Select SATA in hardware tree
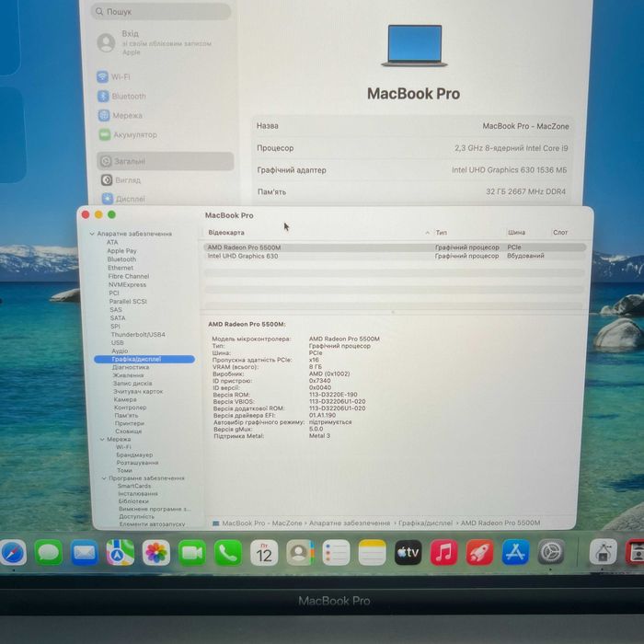This screenshot has width=644, height=644. pos(118,318)
